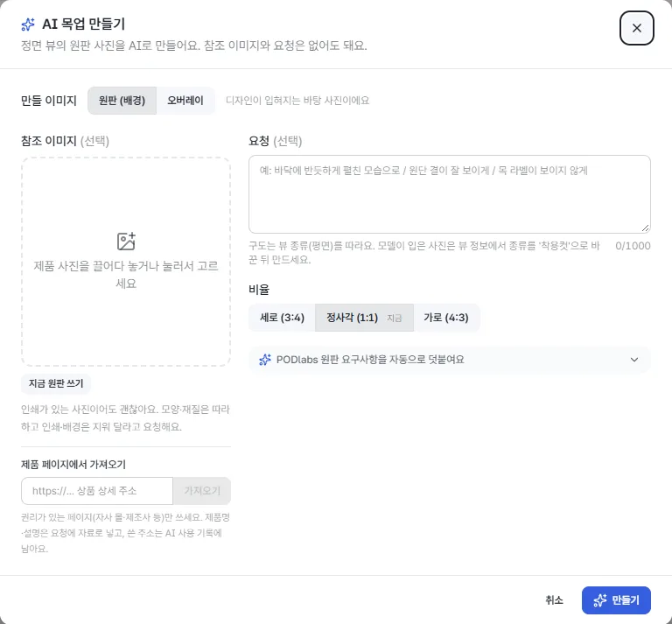The width and height of the screenshot is (672, 624).
Task: Click 취소 to cancel
Action: (554, 600)
